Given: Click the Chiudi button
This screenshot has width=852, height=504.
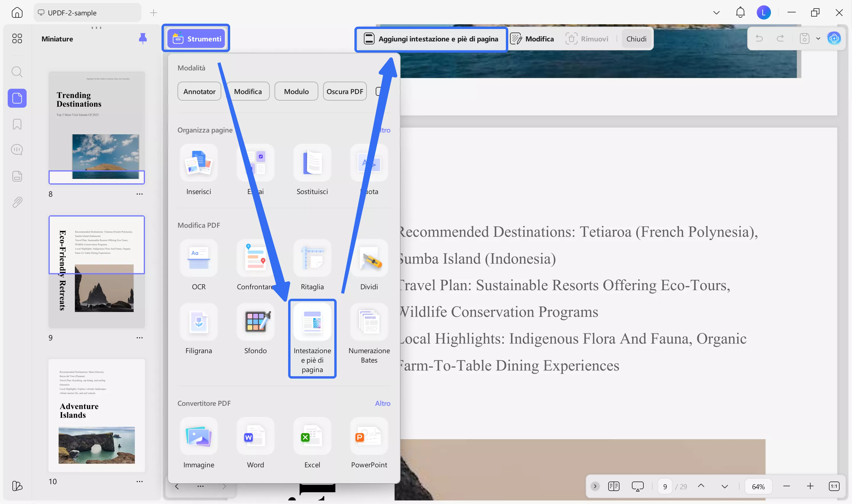Looking at the screenshot, I should [636, 39].
